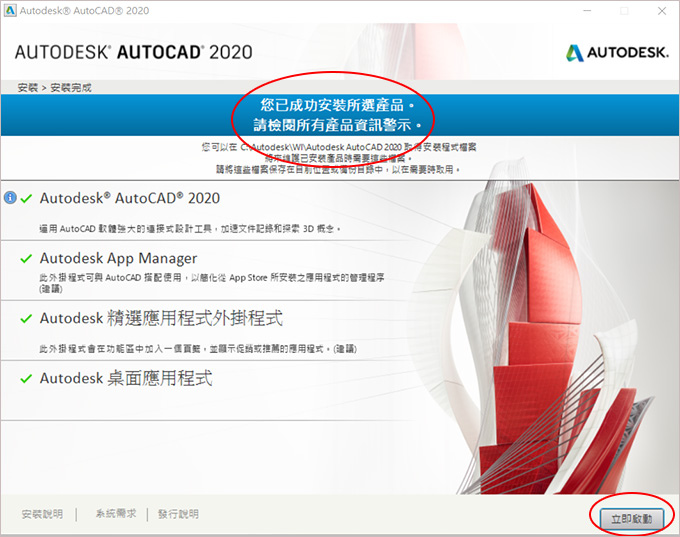Viewport: 680px width, 537px height.
Task: Click the 立即啟動 launch button
Action: pyautogui.click(x=631, y=519)
